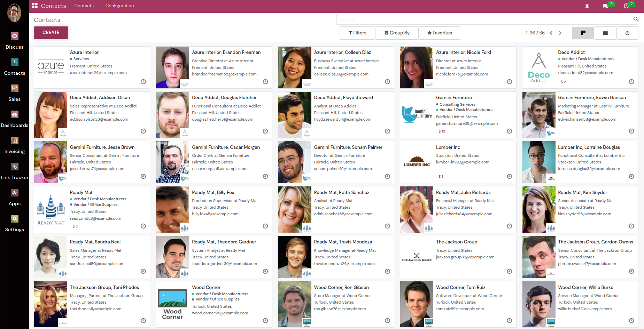Expand the Filters dropdown
This screenshot has width=644, height=329.
357,33
